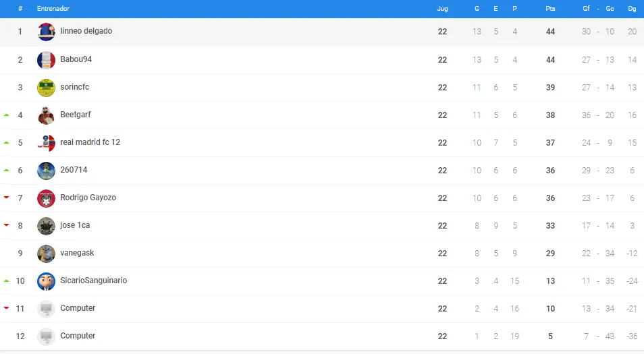The image size is (644, 354).
Task: Click real madrid fc 12 name
Action: [x=90, y=142]
